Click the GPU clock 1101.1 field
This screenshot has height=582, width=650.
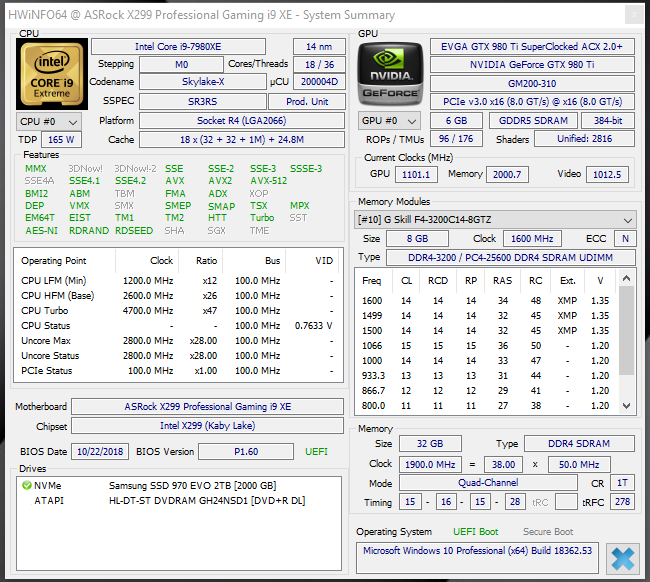[x=416, y=175]
